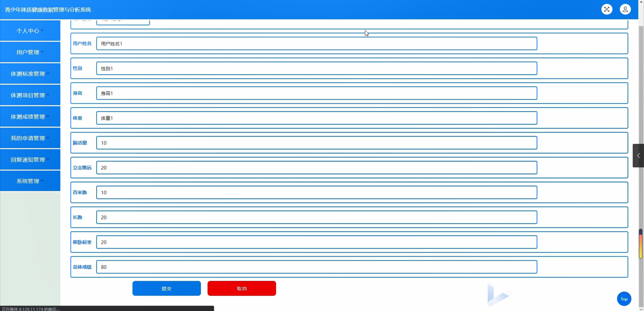Click the 用户姓名 input field
Image resolution: width=644 pixels, height=311 pixels.
[316, 44]
